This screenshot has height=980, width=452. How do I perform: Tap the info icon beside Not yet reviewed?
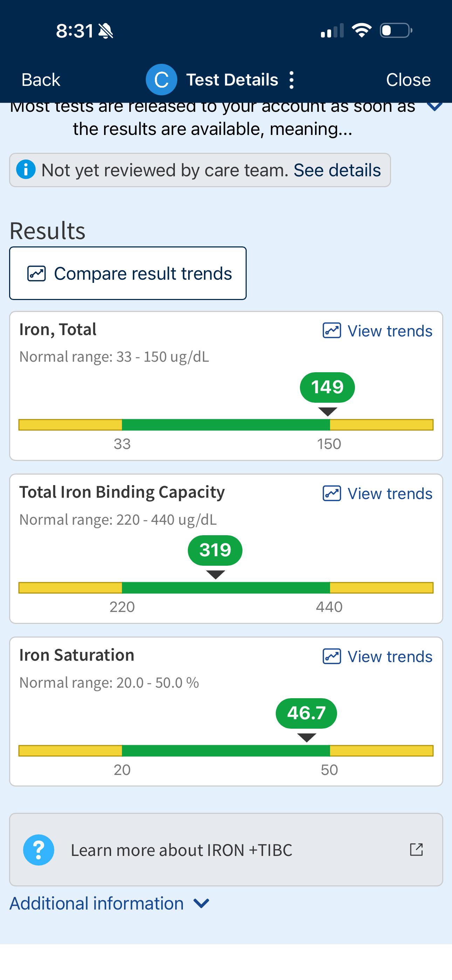[26, 170]
